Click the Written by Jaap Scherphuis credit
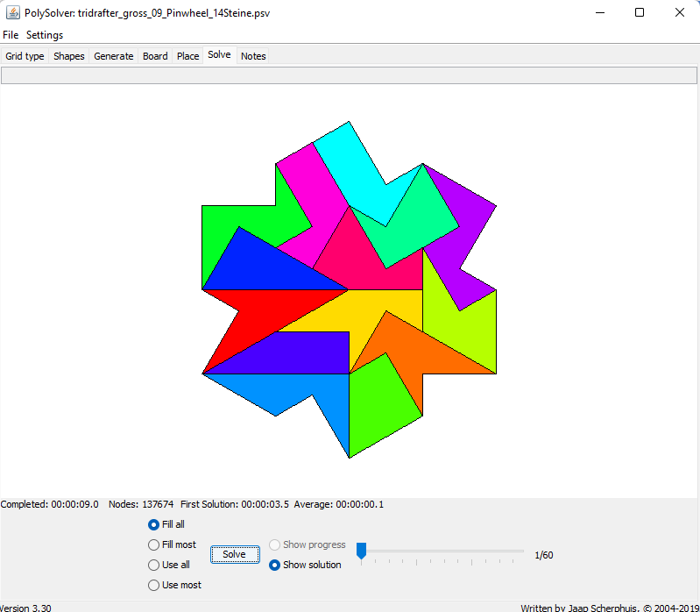Image resolution: width=700 pixels, height=612 pixels. click(610, 608)
